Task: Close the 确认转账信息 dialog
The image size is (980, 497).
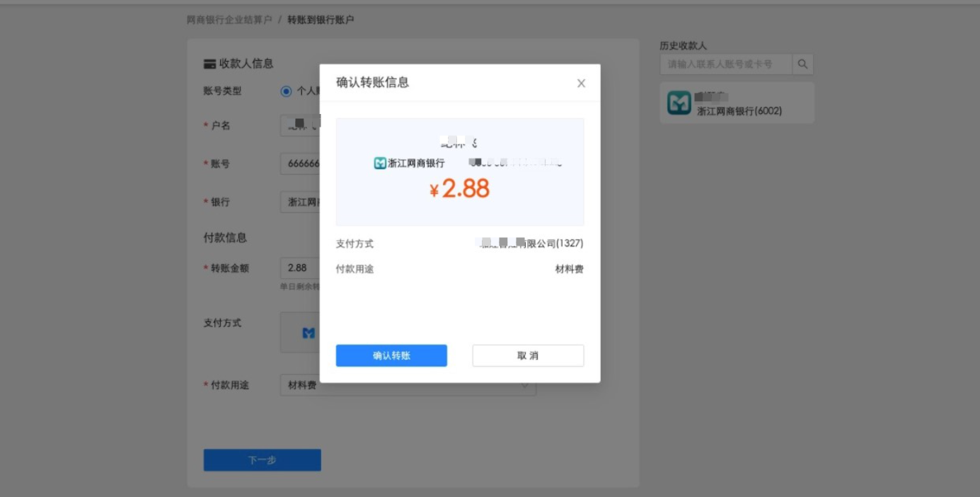Action: coord(581,83)
